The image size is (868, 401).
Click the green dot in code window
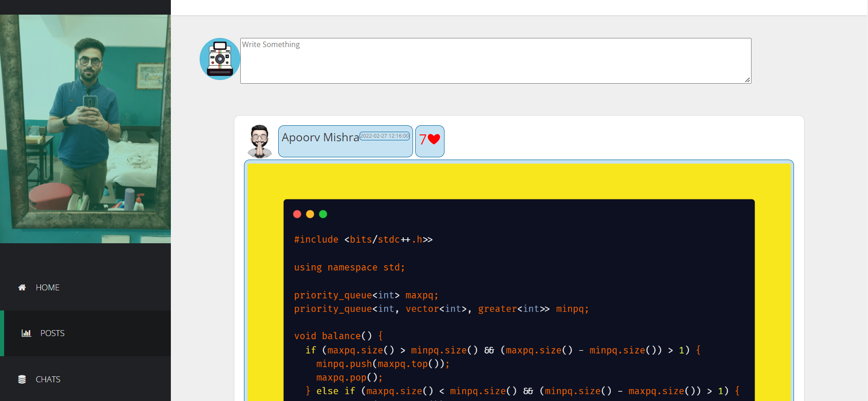pos(323,214)
